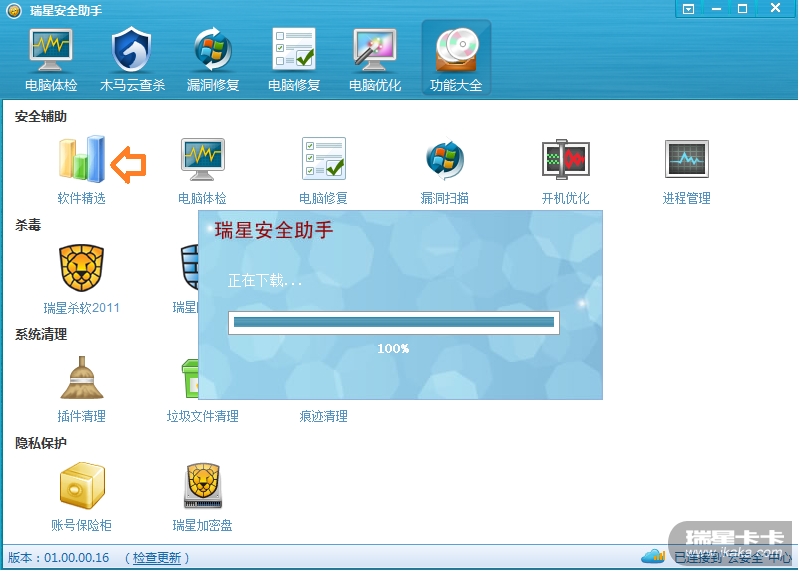The width and height of the screenshot is (801, 572).
Task: Click the 版本：01.00.00.16 version text
Action: pos(58,558)
